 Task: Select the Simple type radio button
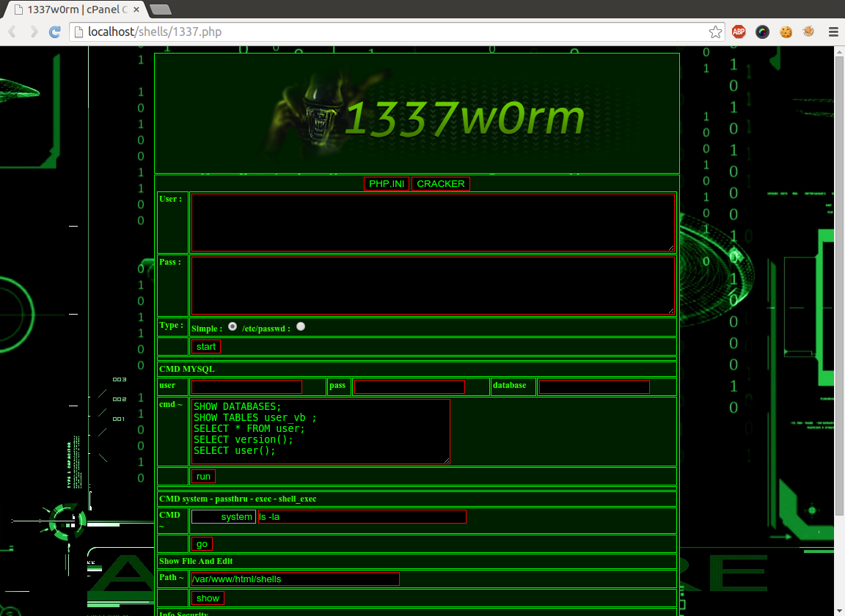click(x=233, y=326)
